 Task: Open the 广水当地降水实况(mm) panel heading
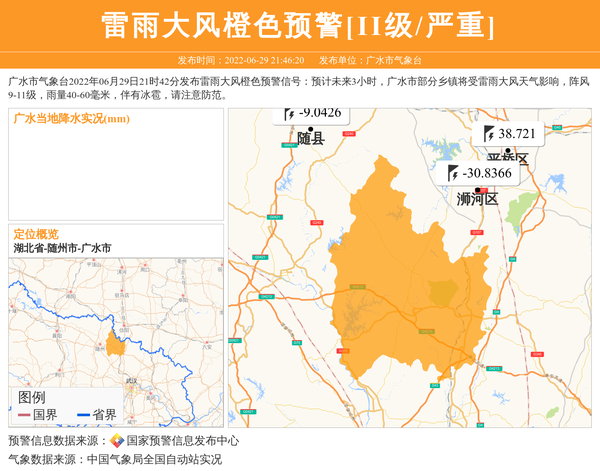click(72, 119)
